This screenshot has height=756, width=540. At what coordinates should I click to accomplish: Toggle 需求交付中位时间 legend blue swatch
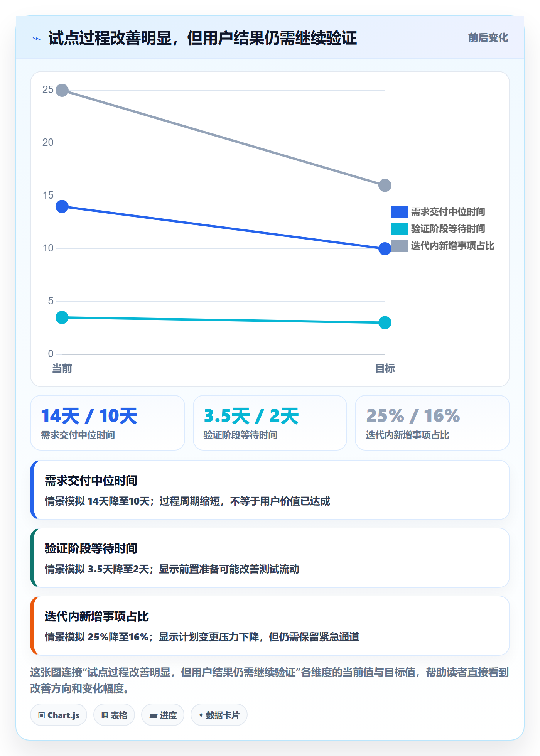point(399,212)
